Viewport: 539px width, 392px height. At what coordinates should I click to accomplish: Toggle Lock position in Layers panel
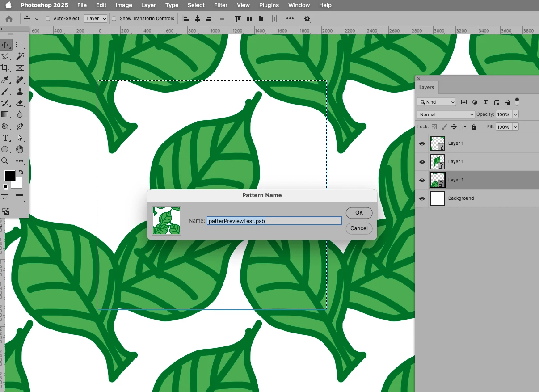454,127
